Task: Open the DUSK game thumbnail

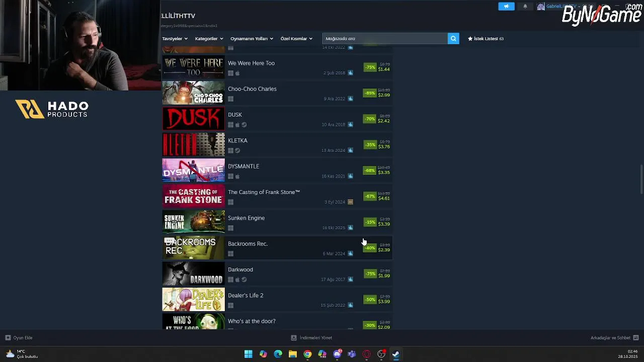Action: [x=193, y=119]
